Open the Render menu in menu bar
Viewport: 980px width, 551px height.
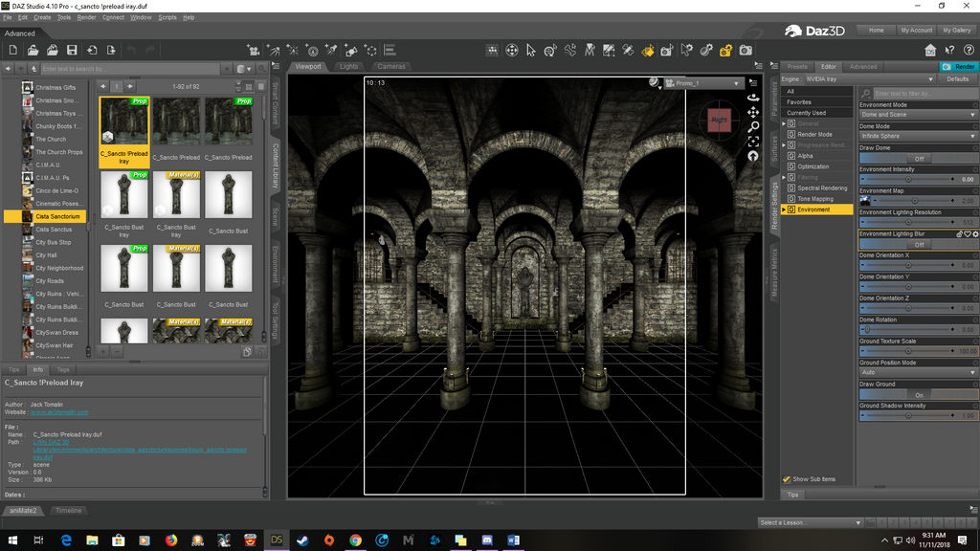pos(86,17)
